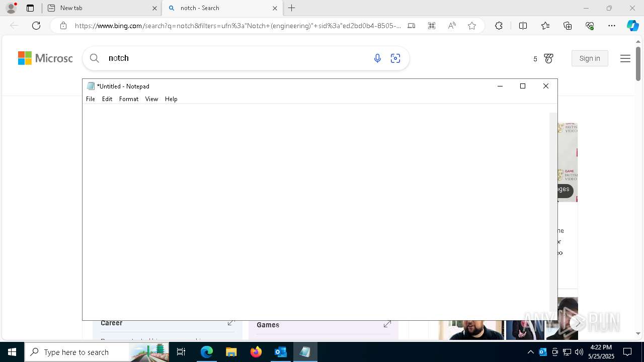Expand the Career card
Image resolution: width=644 pixels, height=362 pixels.
[231, 323]
